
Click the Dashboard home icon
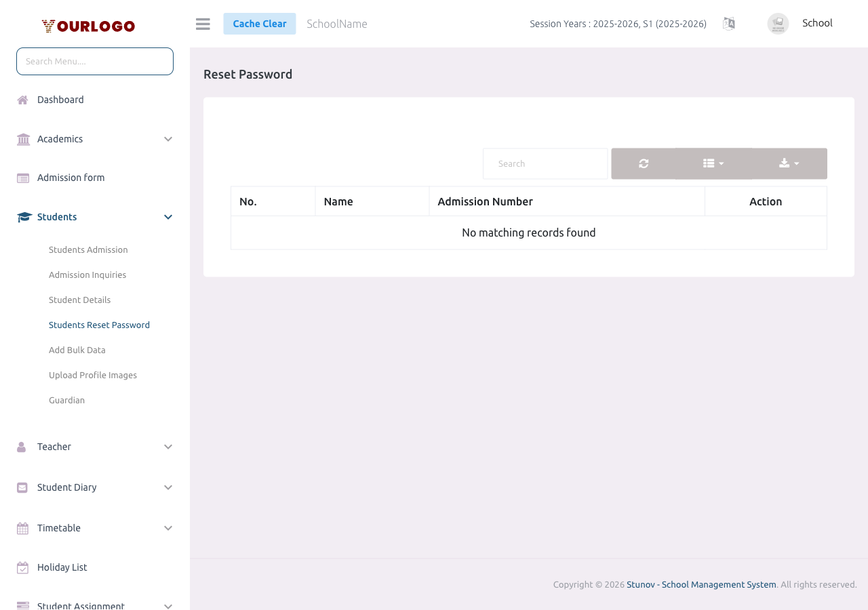point(22,100)
